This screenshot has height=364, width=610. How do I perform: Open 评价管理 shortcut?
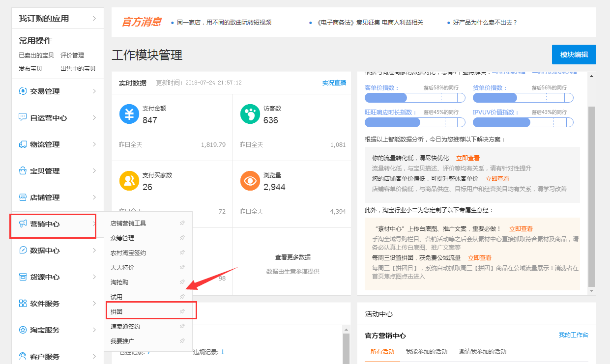(x=72, y=55)
